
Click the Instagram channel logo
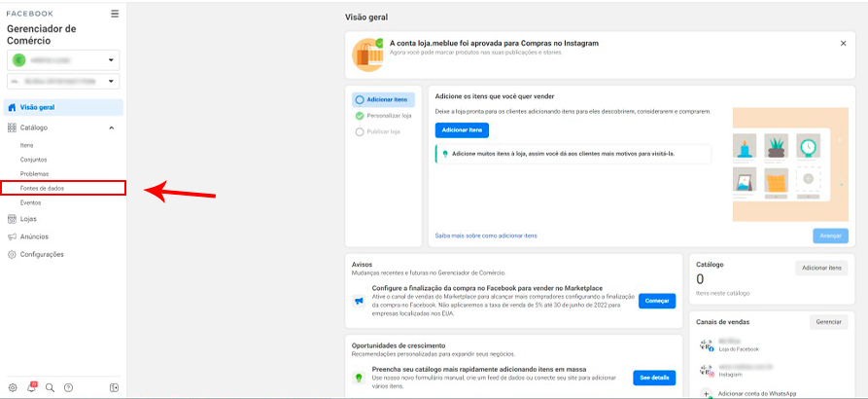tap(707, 371)
